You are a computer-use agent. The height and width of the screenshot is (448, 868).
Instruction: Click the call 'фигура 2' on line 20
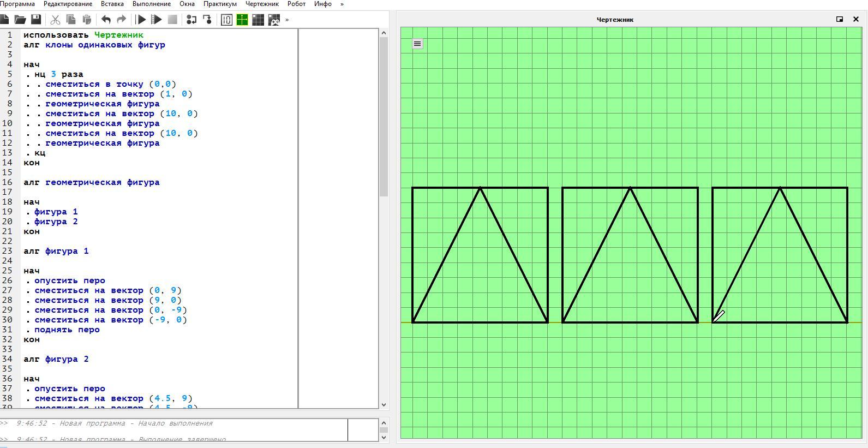coord(56,222)
